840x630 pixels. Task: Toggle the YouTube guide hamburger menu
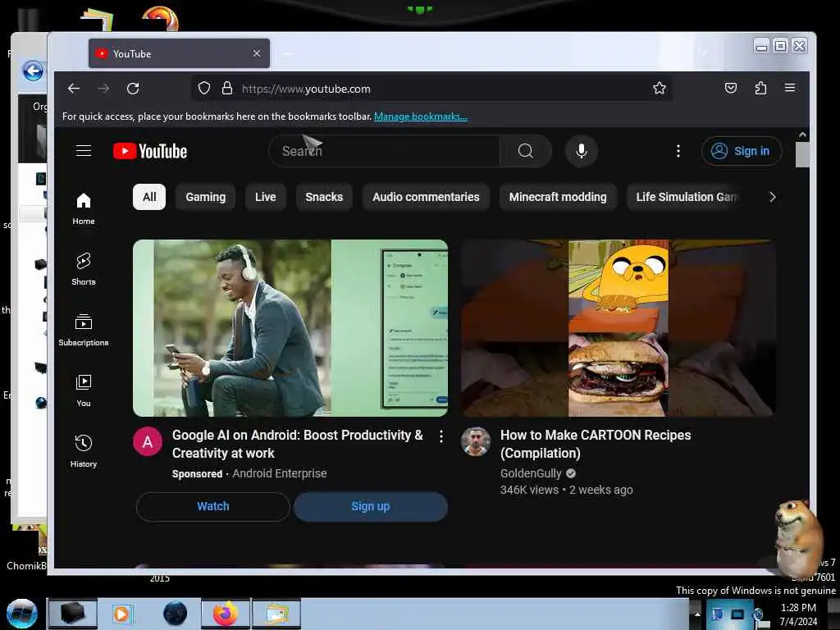[84, 151]
